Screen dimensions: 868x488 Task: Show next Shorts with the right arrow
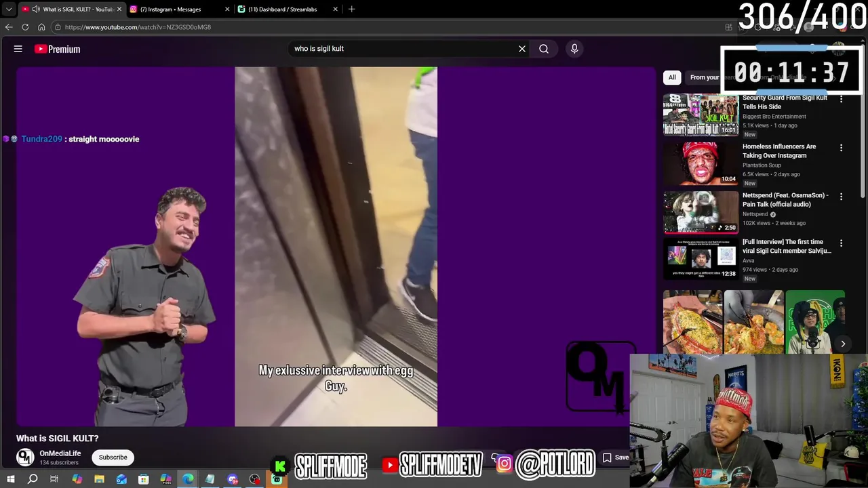coord(843,344)
